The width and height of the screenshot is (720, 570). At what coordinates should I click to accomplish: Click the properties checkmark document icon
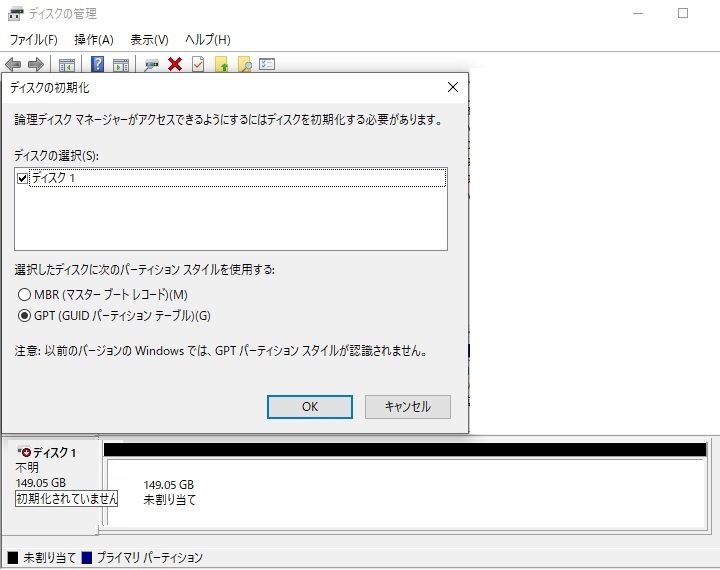click(x=198, y=64)
